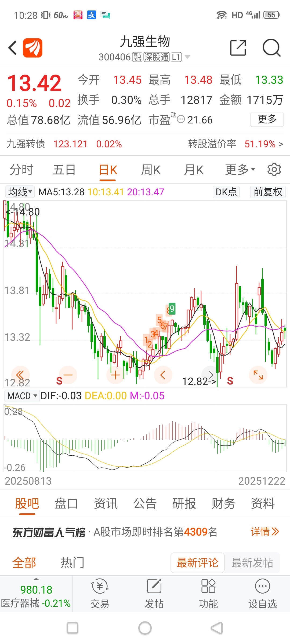Open the 资讯 tab
Viewport: 290px width, 644px height.
pos(106,503)
